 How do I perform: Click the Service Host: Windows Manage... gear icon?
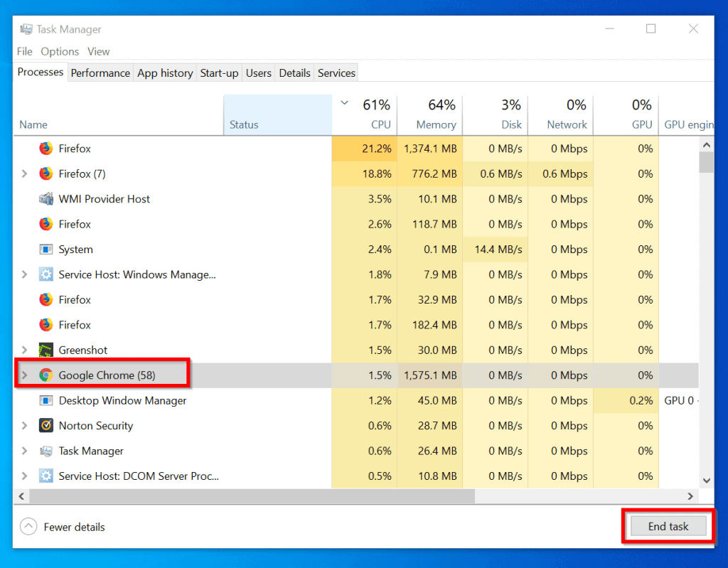point(45,274)
